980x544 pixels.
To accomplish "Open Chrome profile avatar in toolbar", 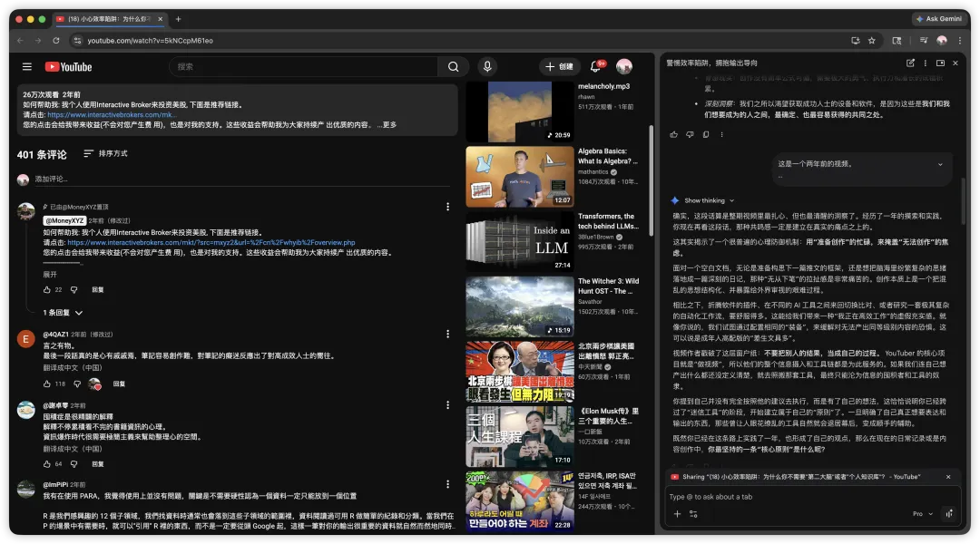I will click(x=942, y=41).
